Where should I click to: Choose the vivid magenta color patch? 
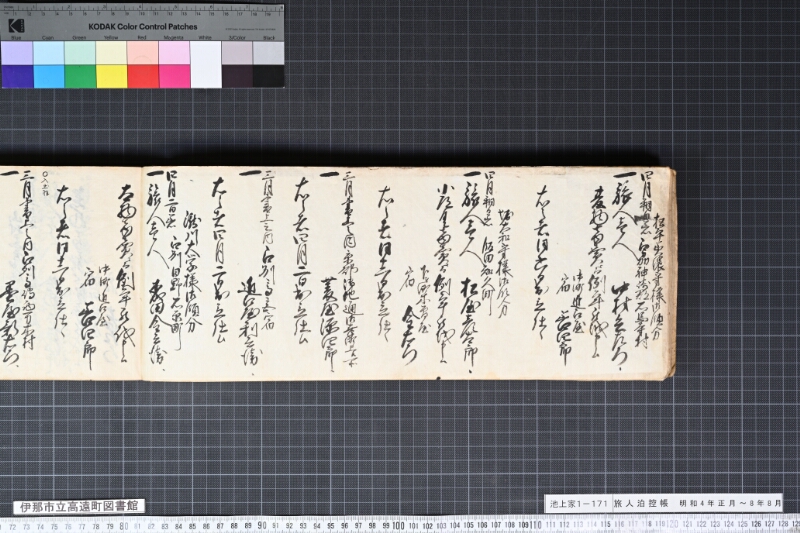click(174, 76)
